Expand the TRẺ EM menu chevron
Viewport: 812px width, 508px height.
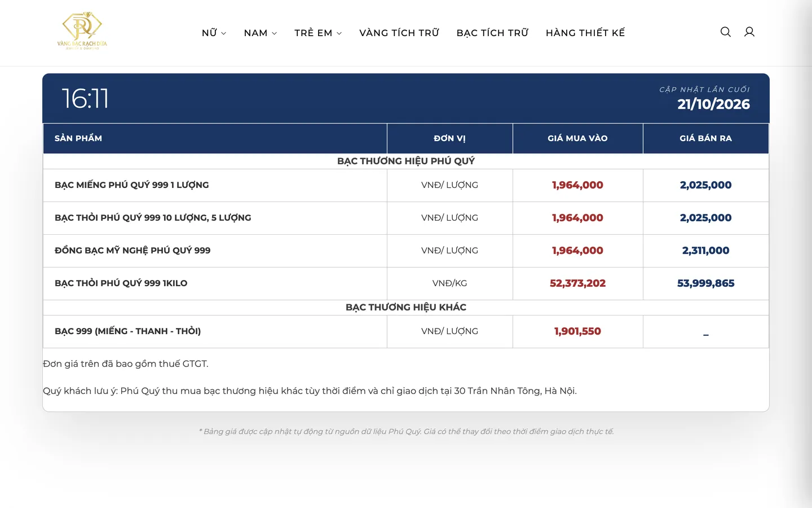(339, 33)
